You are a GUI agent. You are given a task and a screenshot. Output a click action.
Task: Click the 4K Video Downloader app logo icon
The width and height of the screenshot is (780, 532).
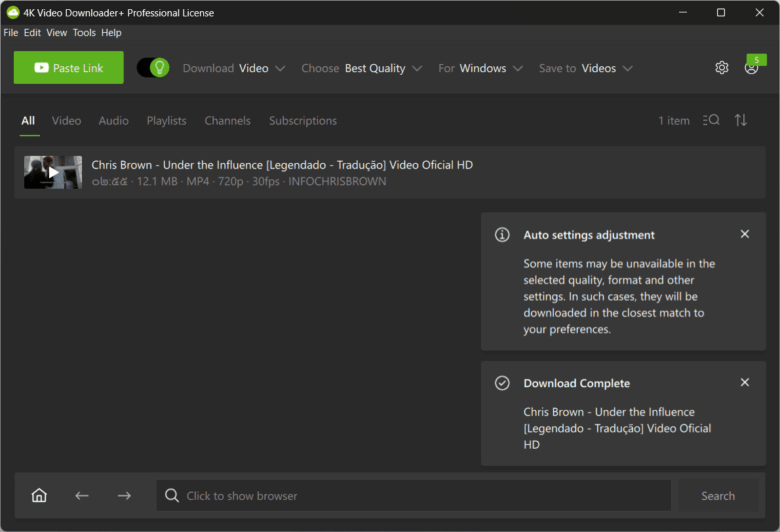pos(13,12)
